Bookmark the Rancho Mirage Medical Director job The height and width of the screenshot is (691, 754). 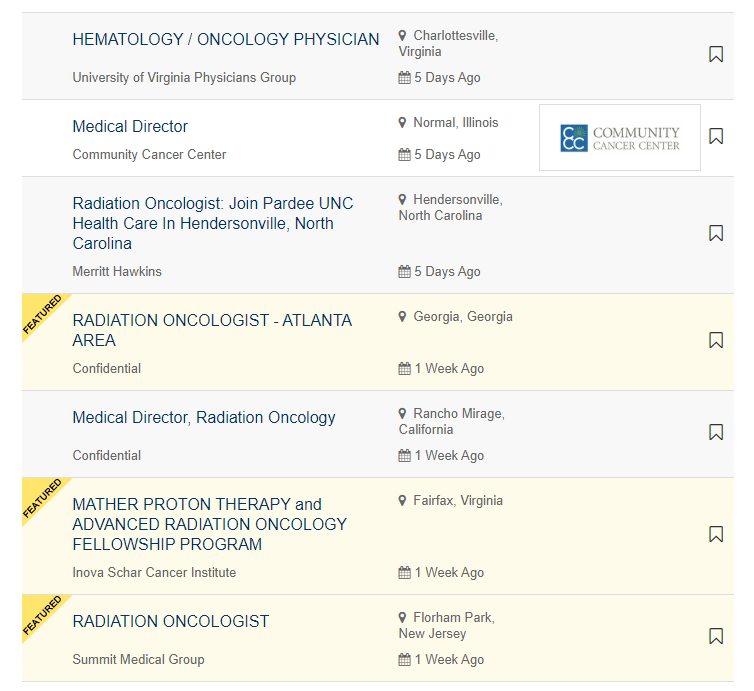[716, 432]
